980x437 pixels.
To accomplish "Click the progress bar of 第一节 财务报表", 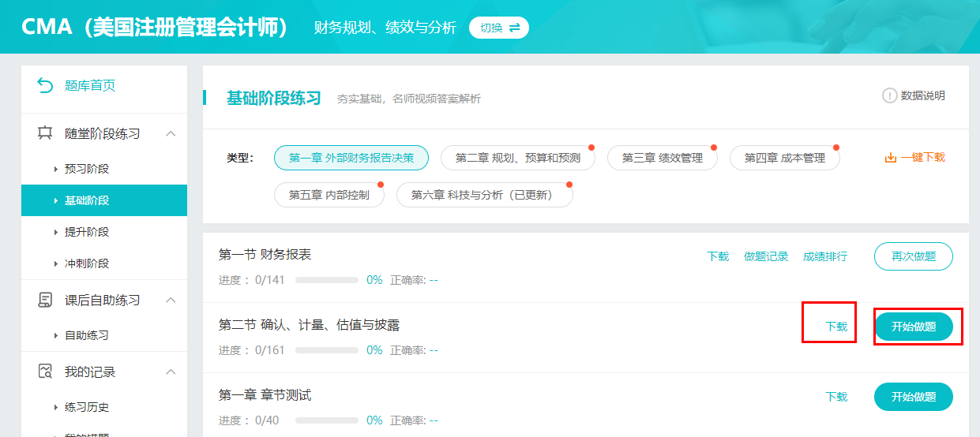I will (x=326, y=280).
